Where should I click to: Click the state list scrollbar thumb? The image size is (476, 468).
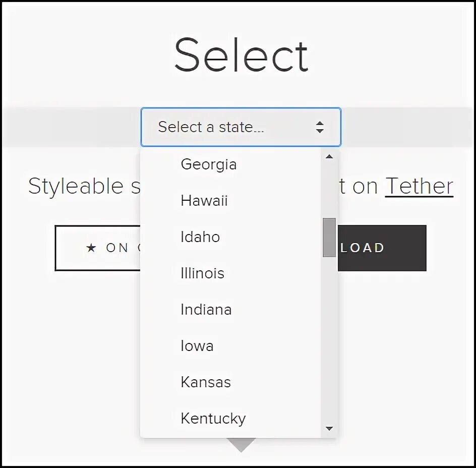click(329, 237)
